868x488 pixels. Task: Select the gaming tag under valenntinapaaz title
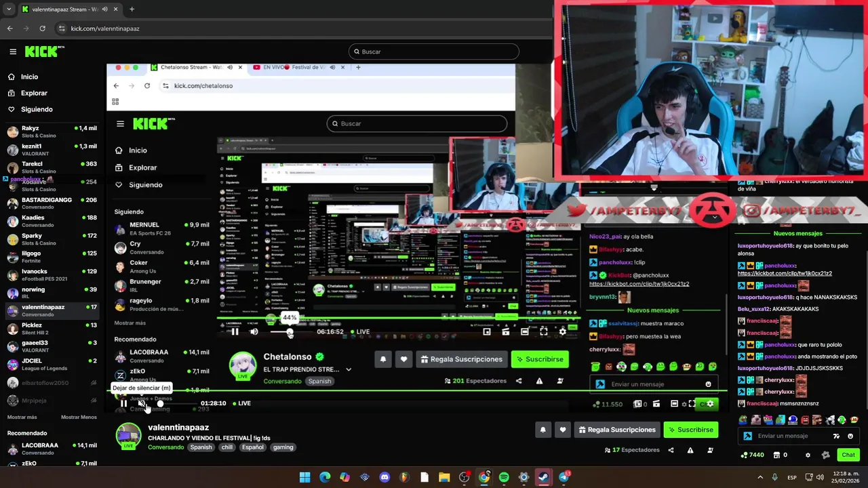click(x=283, y=447)
